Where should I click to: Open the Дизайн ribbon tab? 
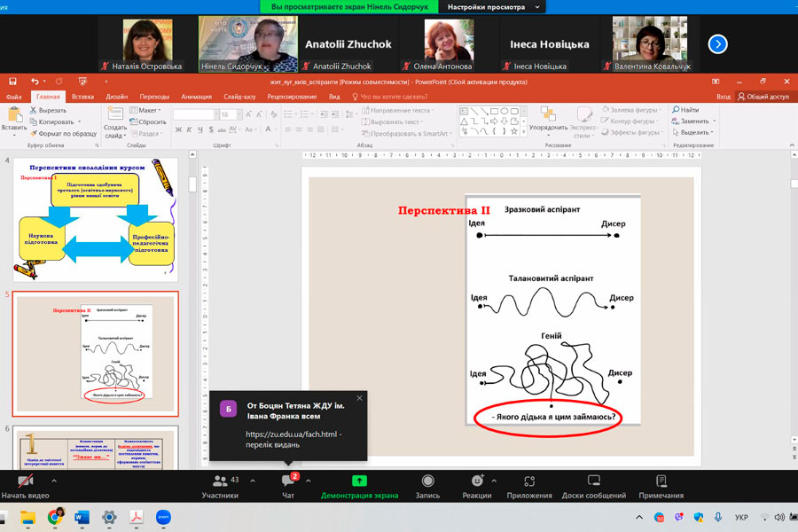(116, 97)
